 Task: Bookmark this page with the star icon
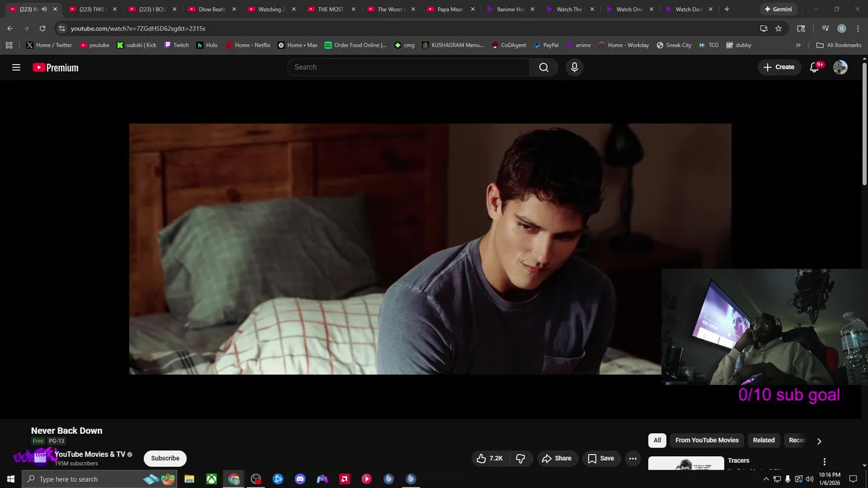point(778,28)
